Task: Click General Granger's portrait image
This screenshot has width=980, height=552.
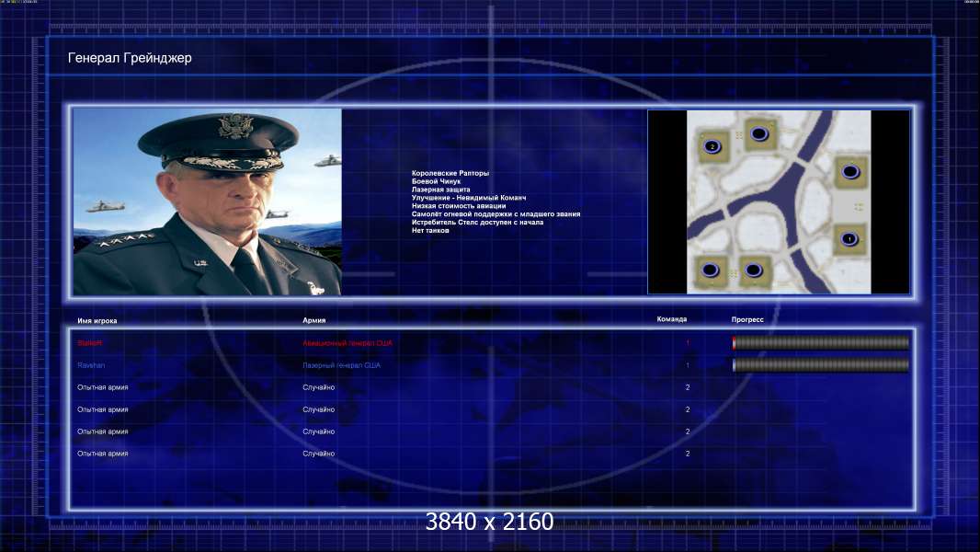Action: point(207,201)
